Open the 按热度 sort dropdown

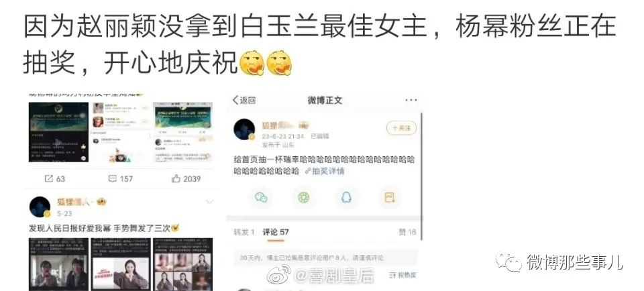[x=403, y=275]
